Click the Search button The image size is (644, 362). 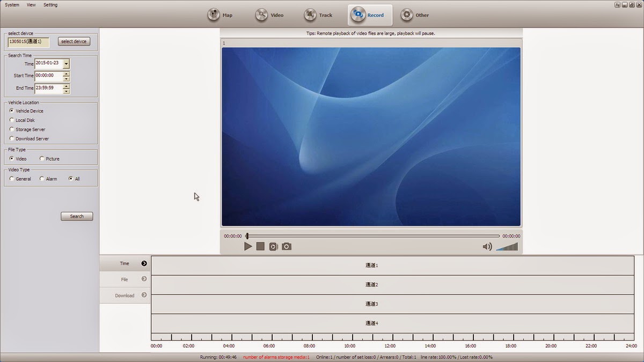pyautogui.click(x=77, y=216)
